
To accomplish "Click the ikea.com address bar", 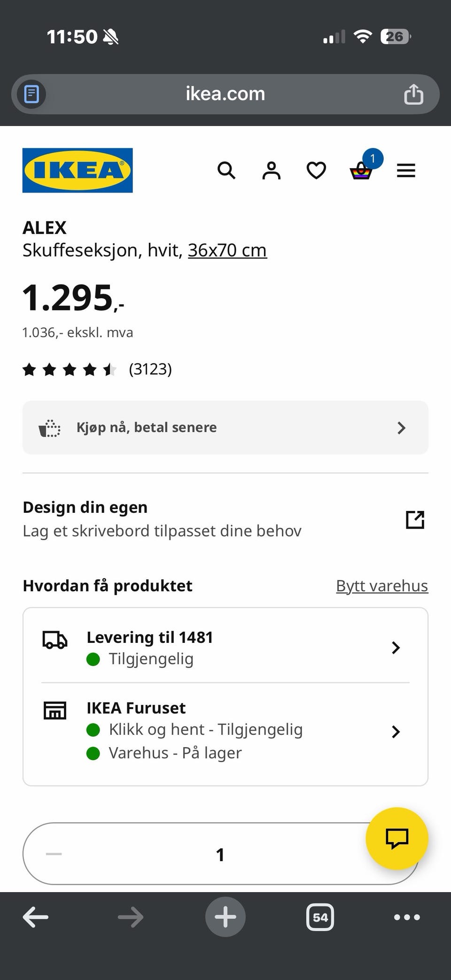I will point(225,94).
